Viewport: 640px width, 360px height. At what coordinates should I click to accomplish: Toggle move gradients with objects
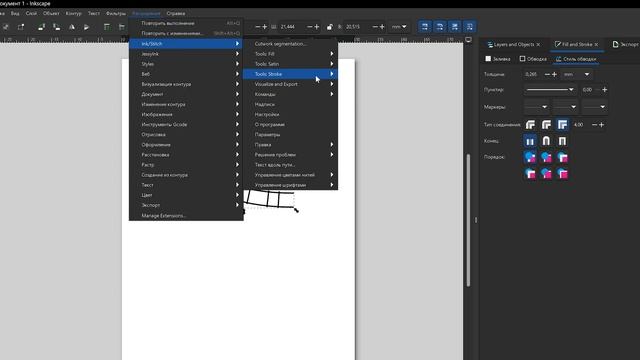pyautogui.click(x=455, y=27)
